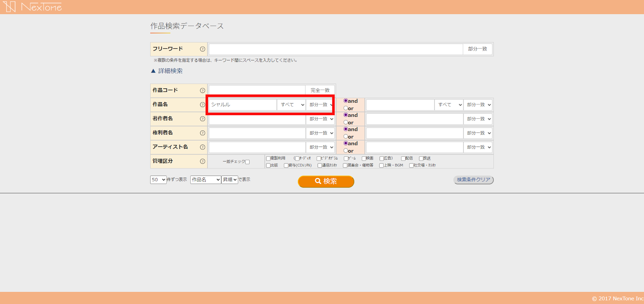Viewport: 644px width, 304px height.
Task: Open 作品名 sort field dropdown
Action: pos(206,180)
